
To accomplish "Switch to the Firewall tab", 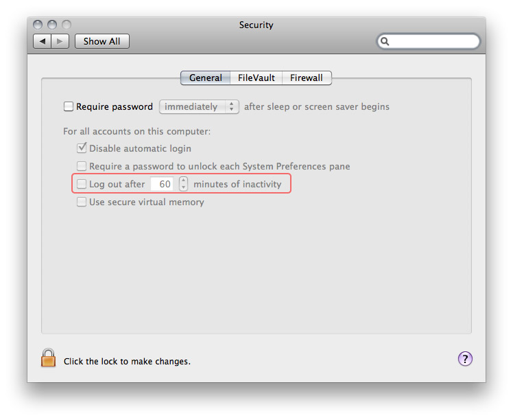I will pos(307,78).
